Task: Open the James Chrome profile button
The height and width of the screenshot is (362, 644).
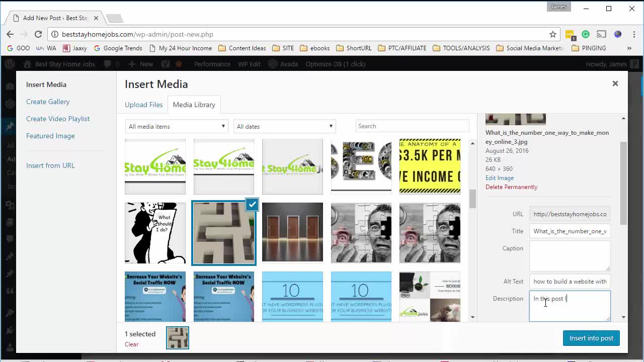Action: [x=558, y=7]
